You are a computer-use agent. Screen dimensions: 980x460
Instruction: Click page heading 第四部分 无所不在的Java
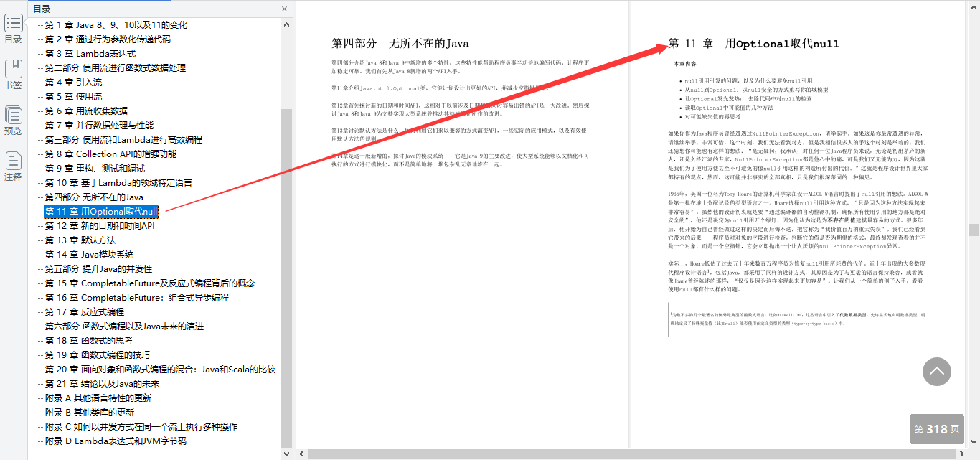coord(400,44)
